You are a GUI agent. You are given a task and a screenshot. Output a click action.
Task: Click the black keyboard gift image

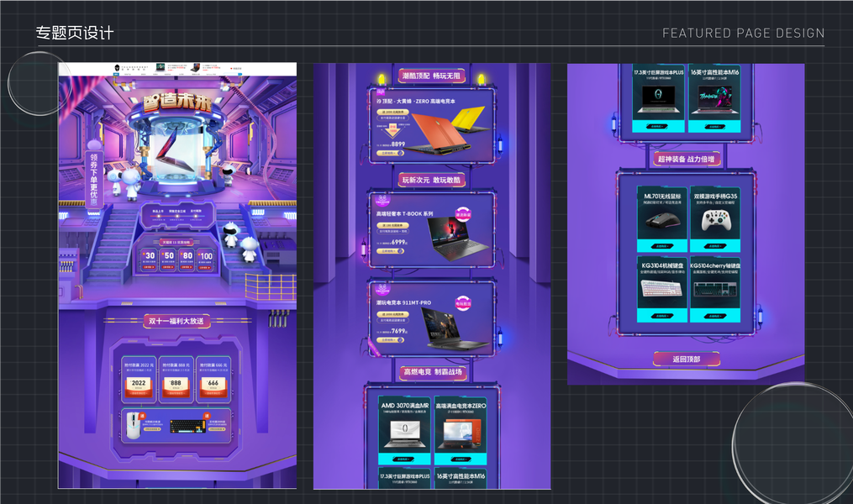(x=187, y=426)
